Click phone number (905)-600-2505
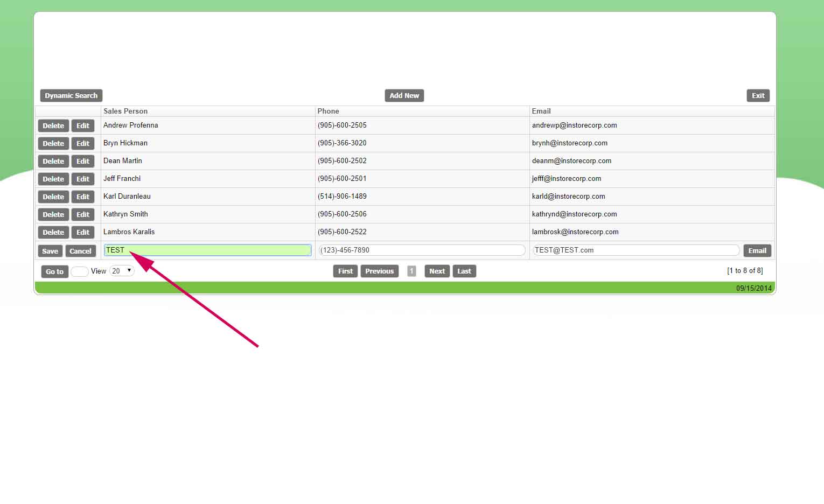 pyautogui.click(x=343, y=125)
